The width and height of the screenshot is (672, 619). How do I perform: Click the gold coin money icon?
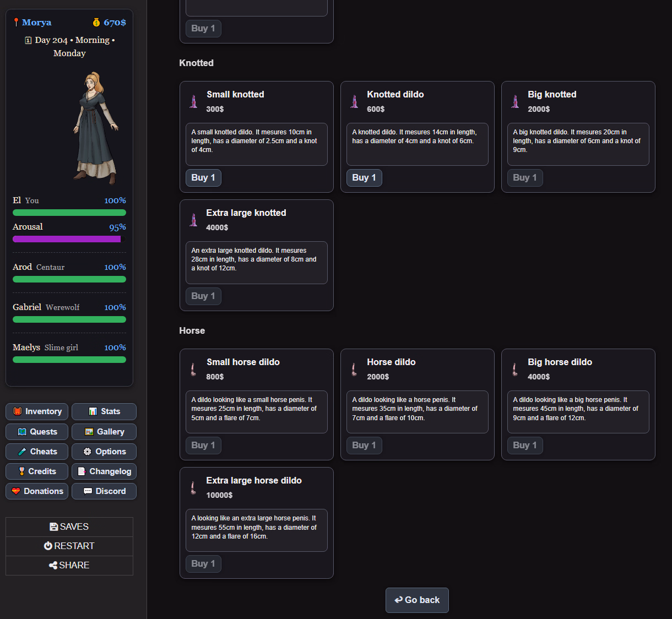coord(96,23)
